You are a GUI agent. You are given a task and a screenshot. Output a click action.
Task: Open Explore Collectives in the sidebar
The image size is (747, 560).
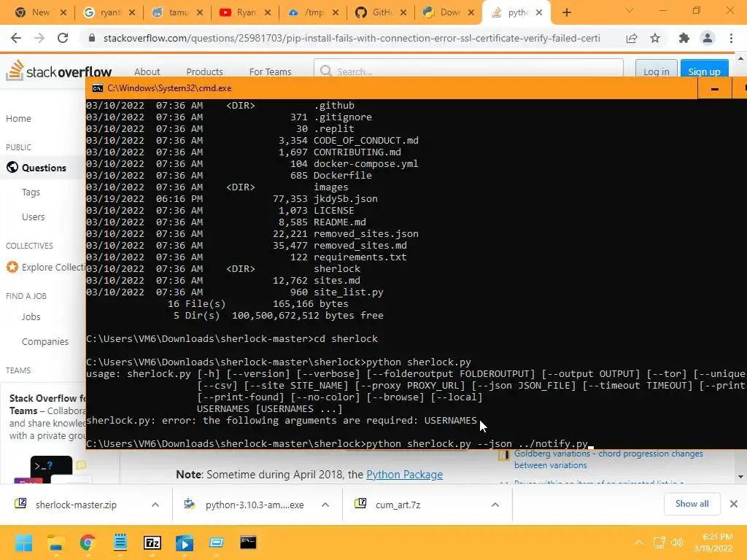(46, 267)
